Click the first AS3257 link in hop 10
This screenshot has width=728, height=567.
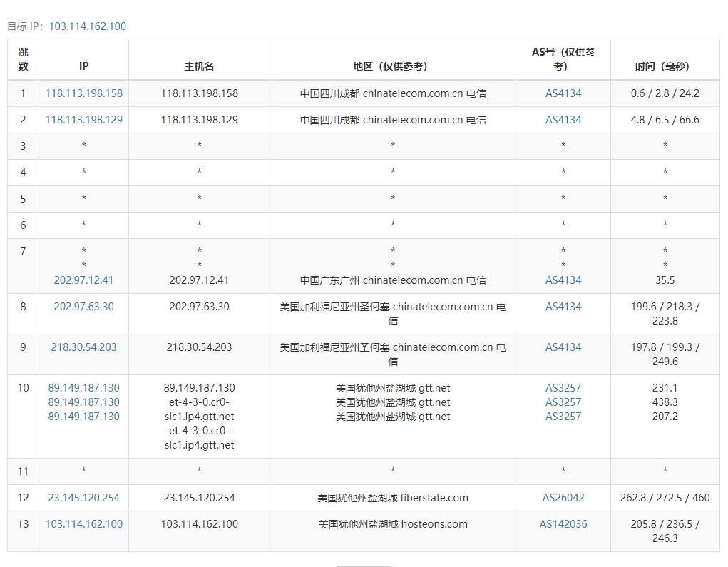click(x=563, y=388)
